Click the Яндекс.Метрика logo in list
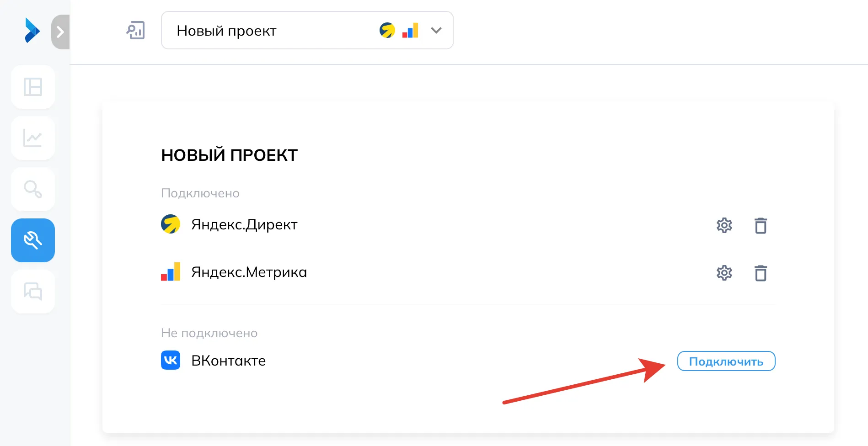This screenshot has width=868, height=446. coord(171,271)
